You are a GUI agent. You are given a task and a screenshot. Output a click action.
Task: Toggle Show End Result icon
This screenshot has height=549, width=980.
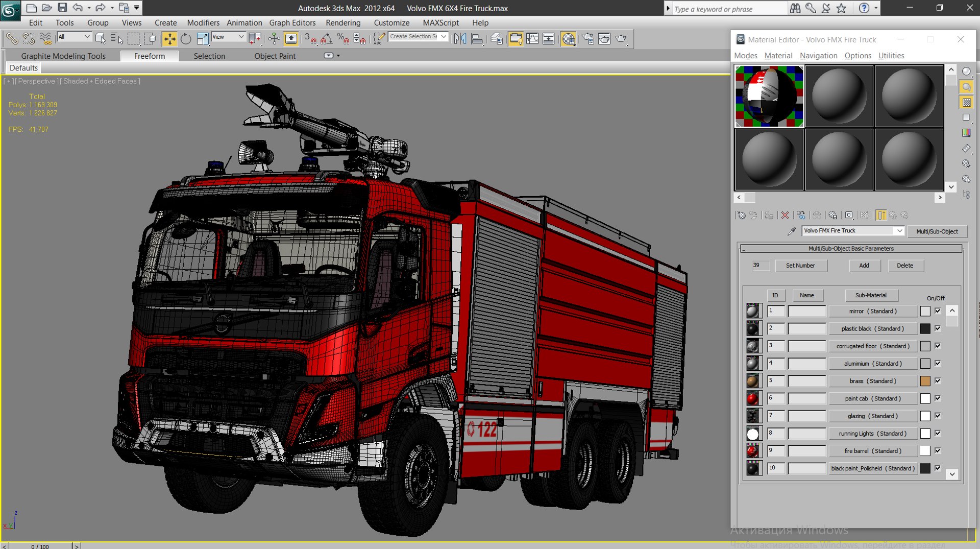click(x=881, y=216)
